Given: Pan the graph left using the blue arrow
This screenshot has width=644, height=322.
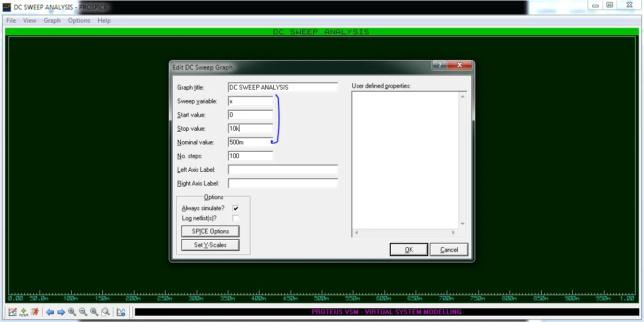Looking at the screenshot, I should tap(50, 312).
